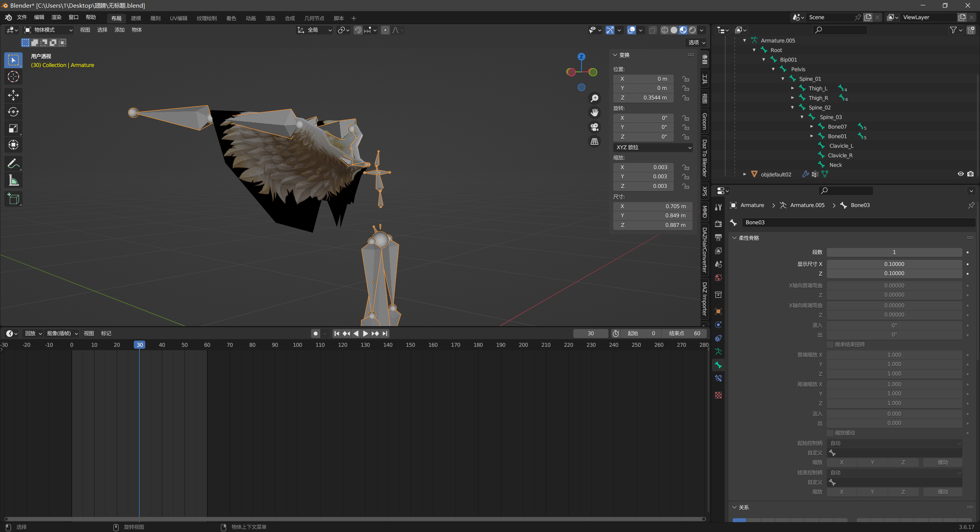Enable the 继承结束扭转 checkbox
This screenshot has height=532, width=980.
(x=830, y=344)
